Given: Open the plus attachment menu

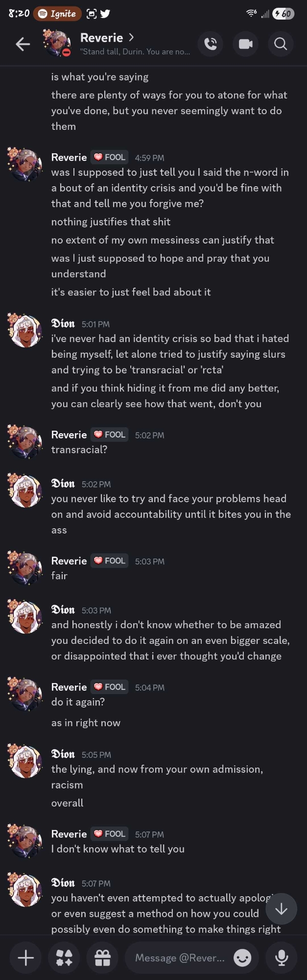Looking at the screenshot, I should point(26,957).
